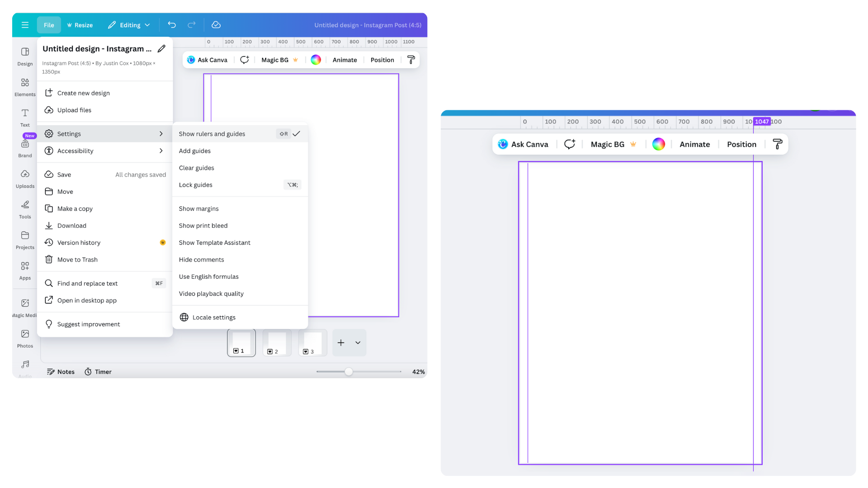Open the Photos sidebar panel
The width and height of the screenshot is (868, 488).
coord(25,338)
